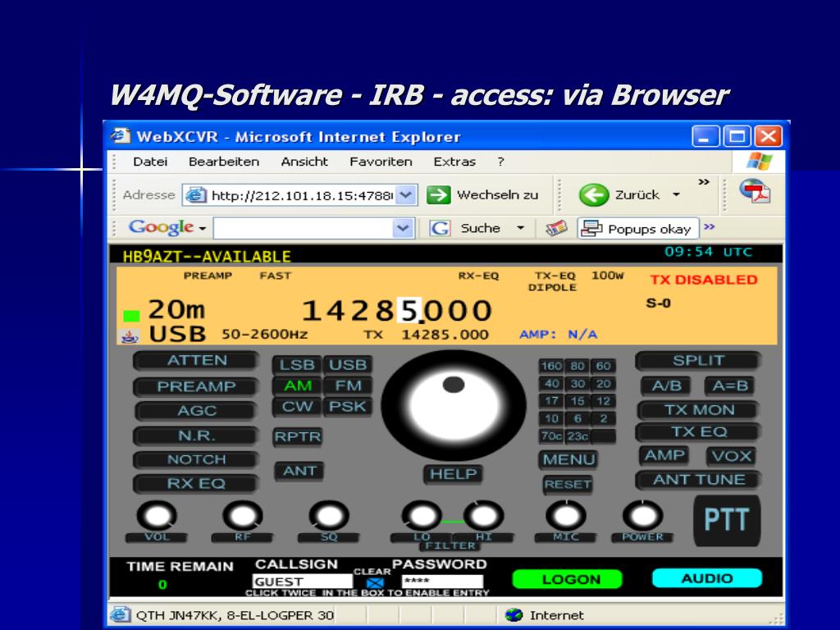Toggle SPLIT operation

click(x=699, y=361)
